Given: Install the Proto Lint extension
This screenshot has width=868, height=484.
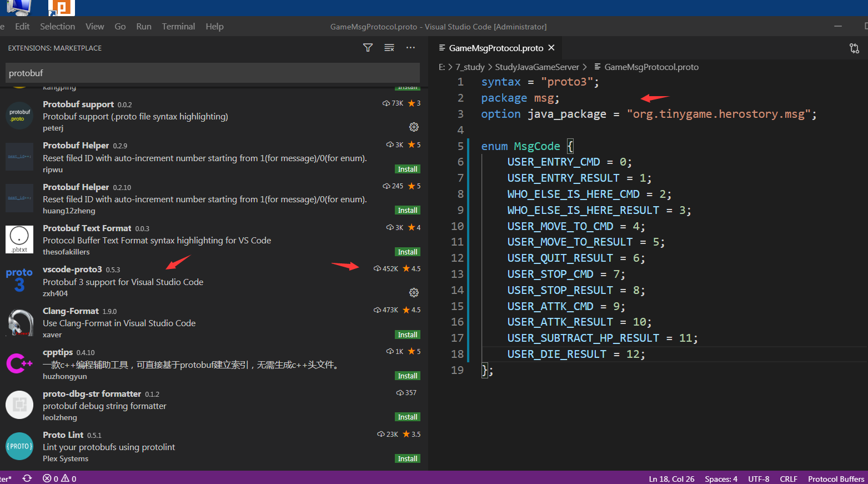Looking at the screenshot, I should (407, 458).
